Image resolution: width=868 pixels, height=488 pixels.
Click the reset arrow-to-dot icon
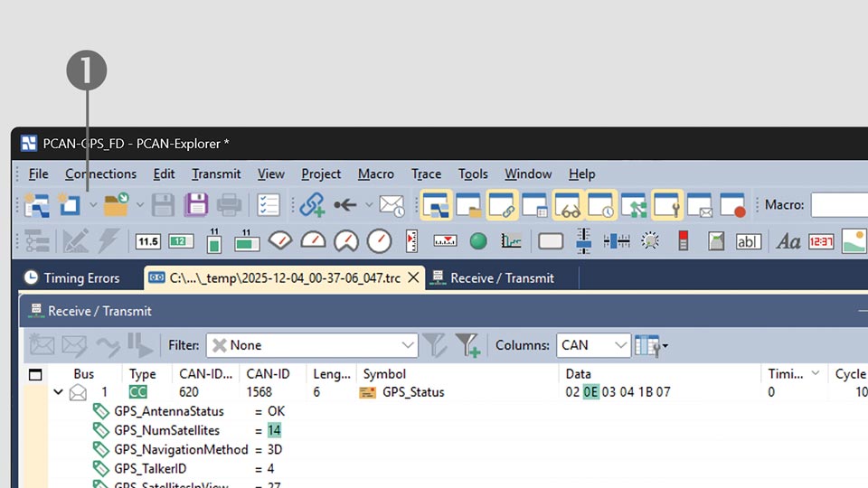[x=345, y=205]
